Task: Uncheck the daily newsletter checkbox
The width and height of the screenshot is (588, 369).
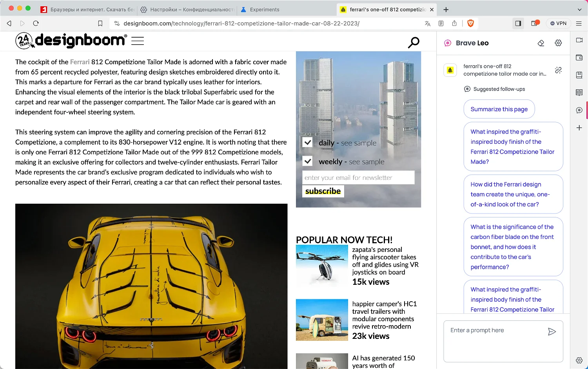Action: pos(308,143)
